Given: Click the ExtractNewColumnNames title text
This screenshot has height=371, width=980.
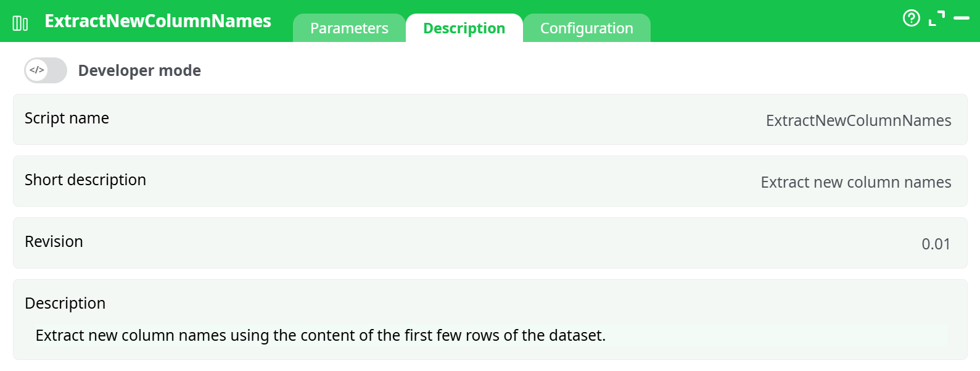Looking at the screenshot, I should pos(157,20).
